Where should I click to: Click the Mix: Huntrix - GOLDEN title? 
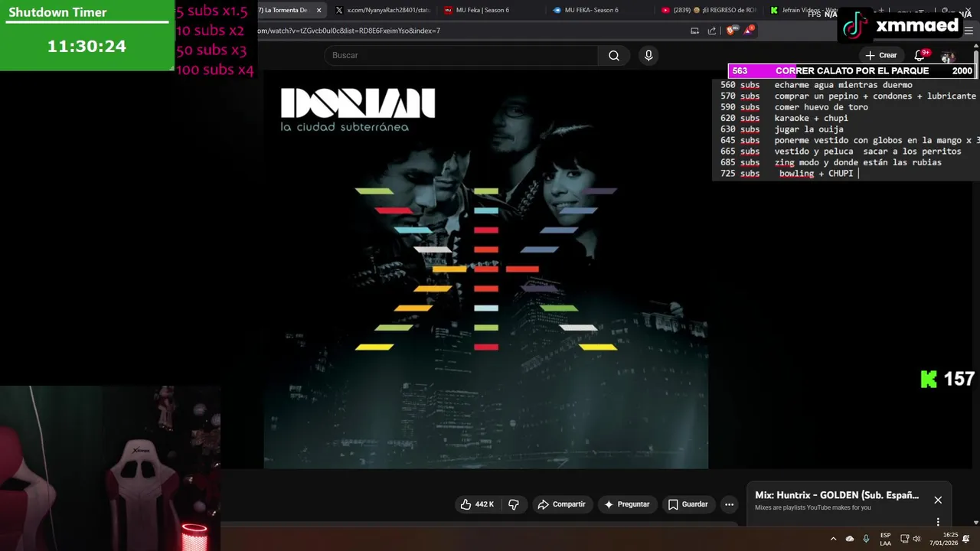(x=837, y=495)
